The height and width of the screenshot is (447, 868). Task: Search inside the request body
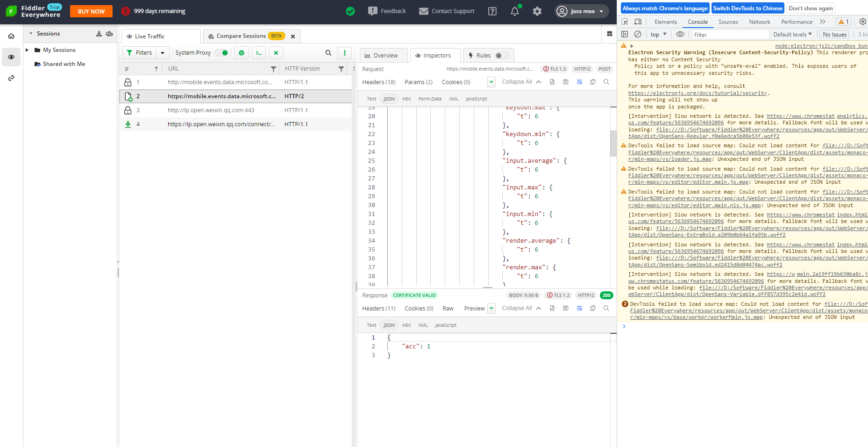tap(606, 82)
